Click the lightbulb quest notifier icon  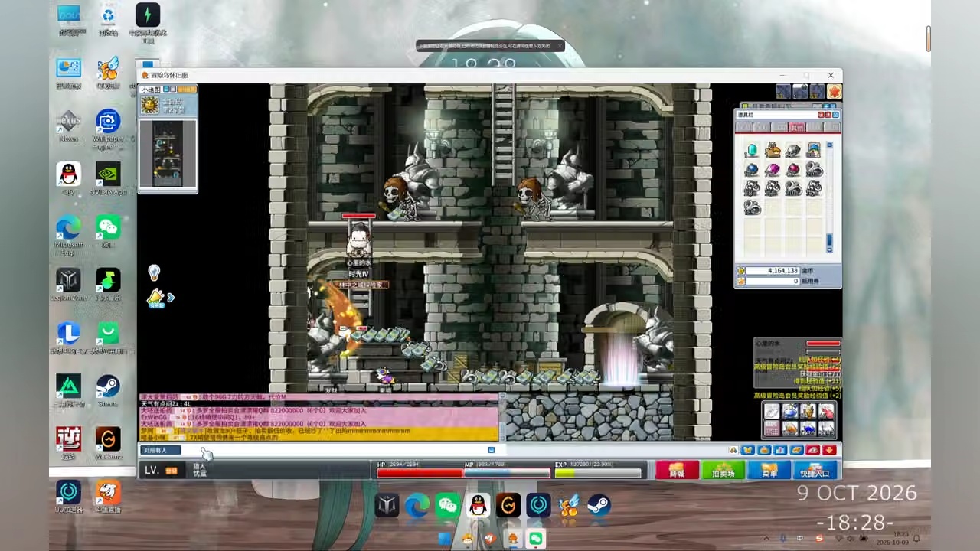coord(154,272)
